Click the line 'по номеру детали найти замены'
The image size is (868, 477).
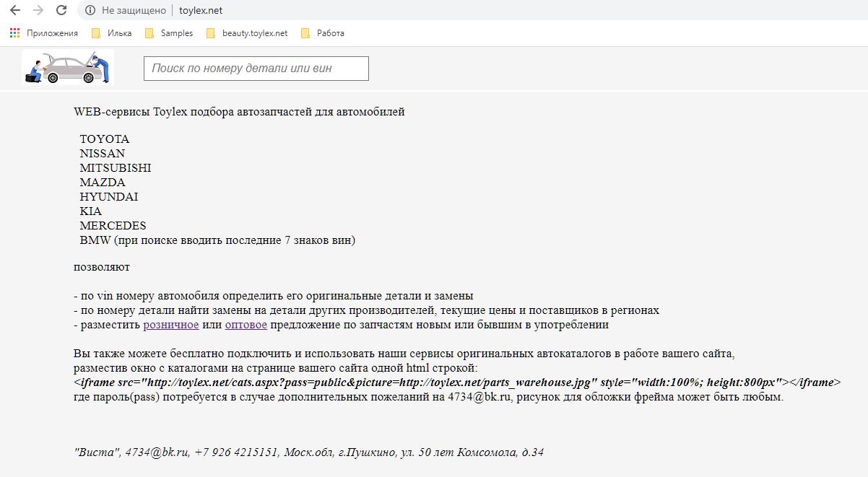(x=366, y=310)
